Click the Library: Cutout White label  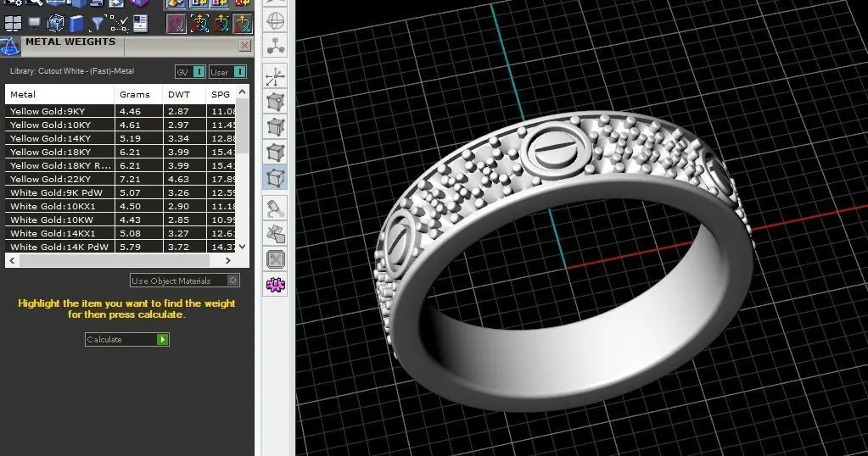pos(72,70)
